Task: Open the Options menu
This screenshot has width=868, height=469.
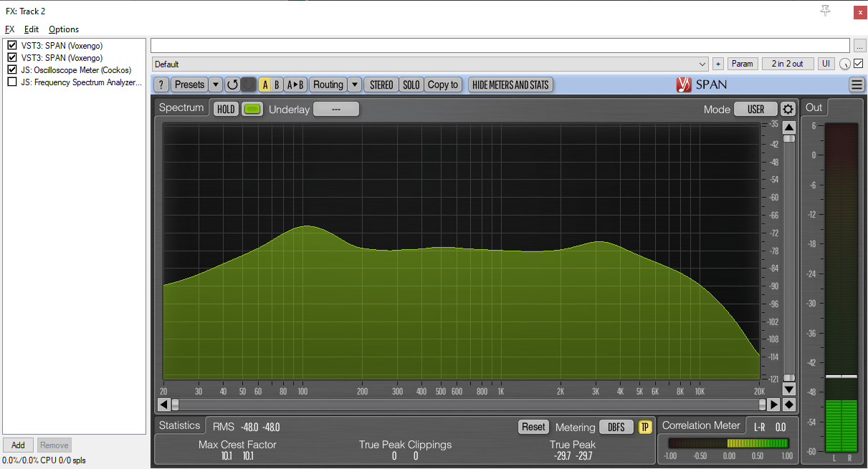Action: pos(63,29)
